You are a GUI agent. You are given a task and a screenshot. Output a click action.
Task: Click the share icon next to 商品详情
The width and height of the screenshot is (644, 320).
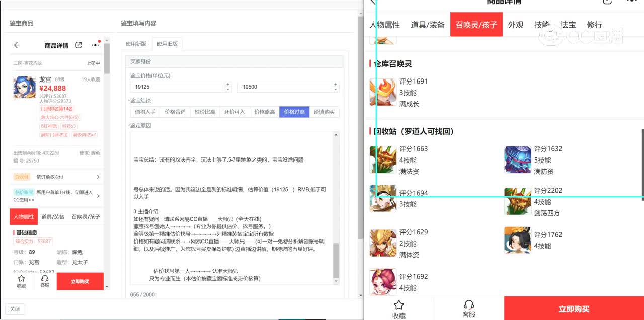78,45
